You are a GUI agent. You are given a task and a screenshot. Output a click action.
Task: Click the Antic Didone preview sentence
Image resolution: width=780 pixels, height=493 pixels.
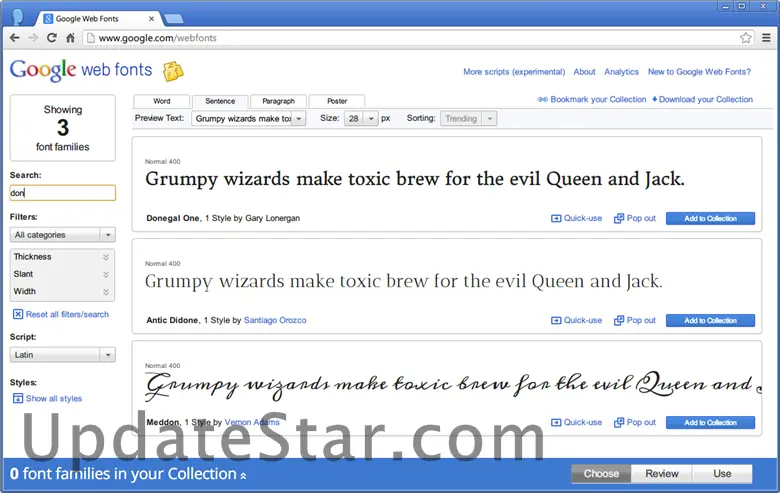[403, 282]
